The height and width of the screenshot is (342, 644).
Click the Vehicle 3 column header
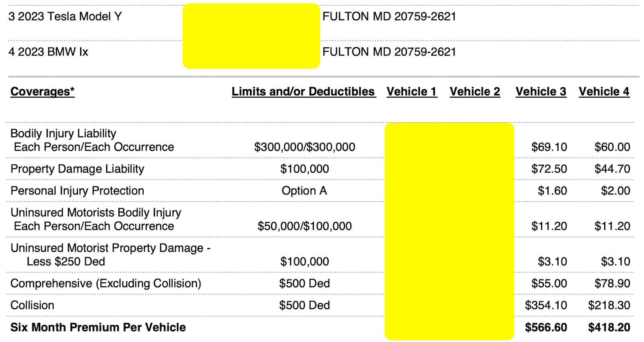(541, 92)
